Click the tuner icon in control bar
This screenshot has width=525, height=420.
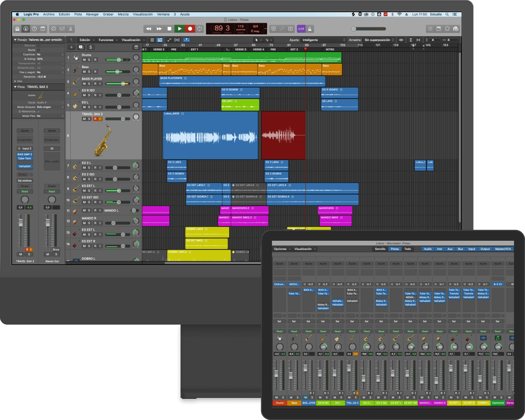pyautogui.click(x=282, y=29)
